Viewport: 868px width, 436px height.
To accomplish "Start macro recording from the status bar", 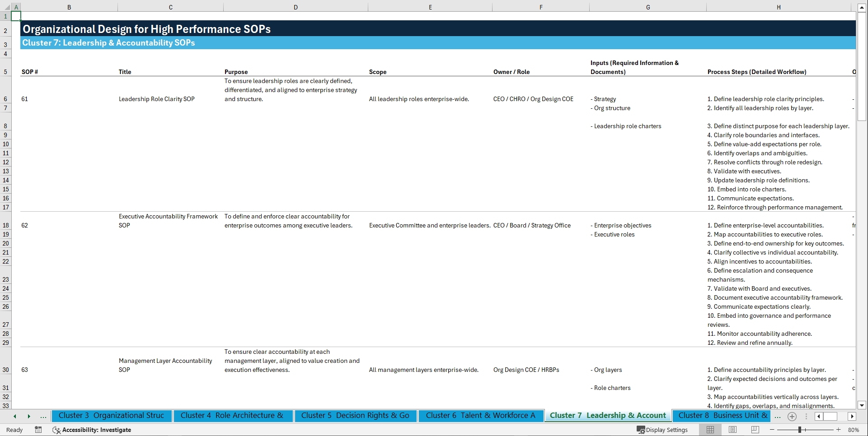I will click(x=38, y=430).
